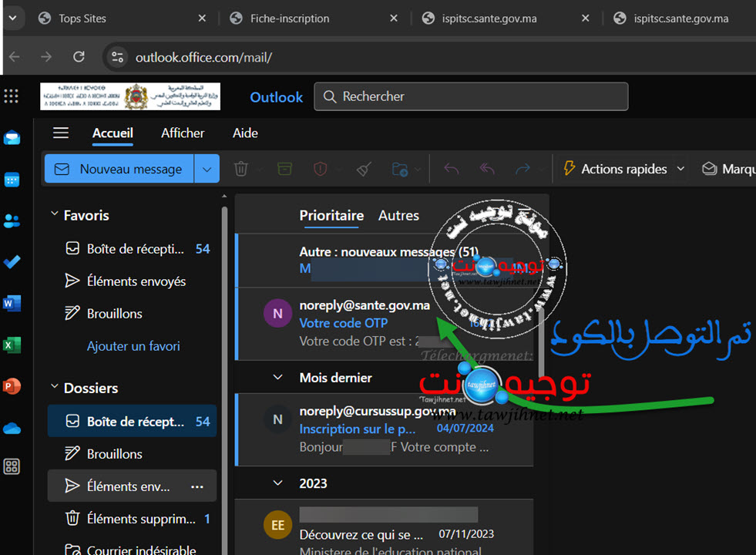This screenshot has height=555, width=756.
Task: Select the Autres inbox tab
Action: [x=398, y=216]
